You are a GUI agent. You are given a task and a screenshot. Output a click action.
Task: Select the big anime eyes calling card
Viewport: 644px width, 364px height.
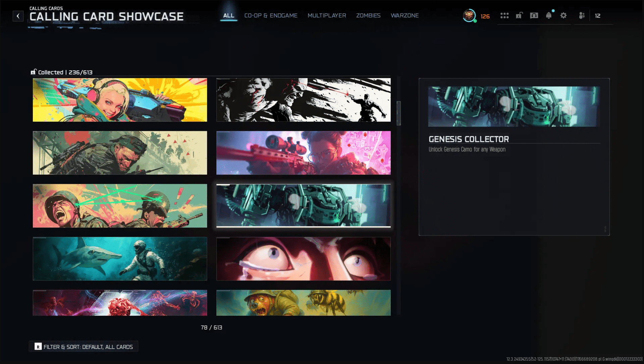303,259
